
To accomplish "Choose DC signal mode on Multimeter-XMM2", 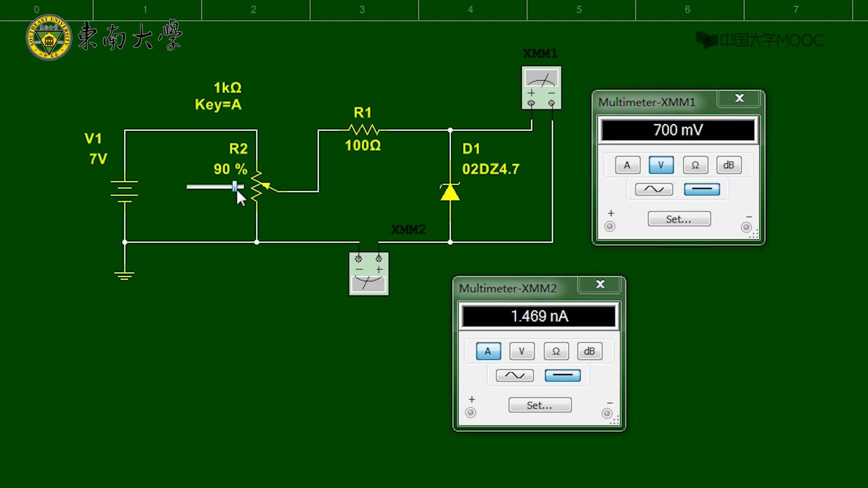I will 562,375.
